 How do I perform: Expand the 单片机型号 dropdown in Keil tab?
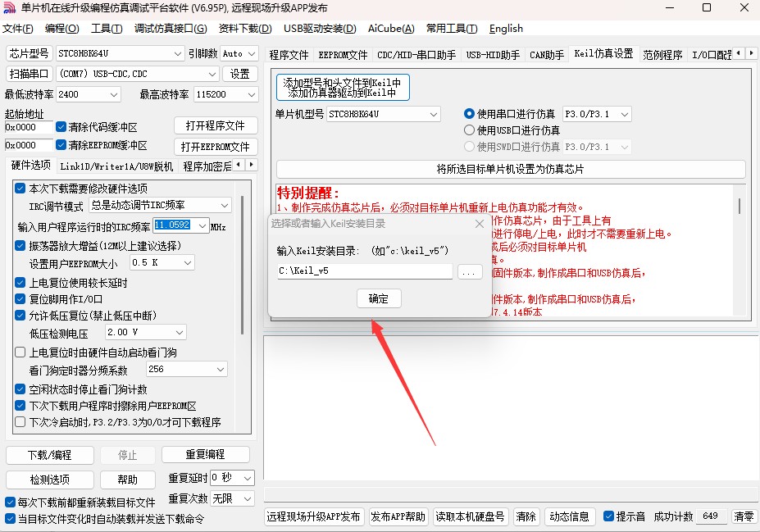click(434, 114)
